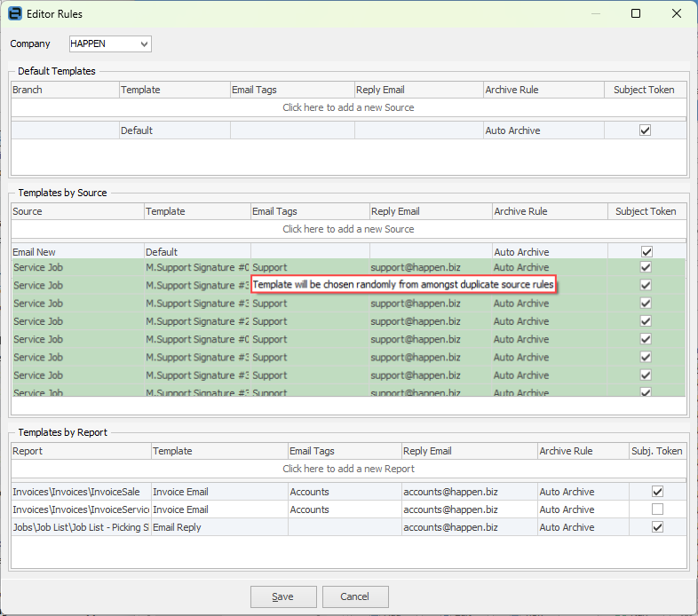Image resolution: width=698 pixels, height=616 pixels.
Task: Select the Email New source row
Action: coord(348,252)
